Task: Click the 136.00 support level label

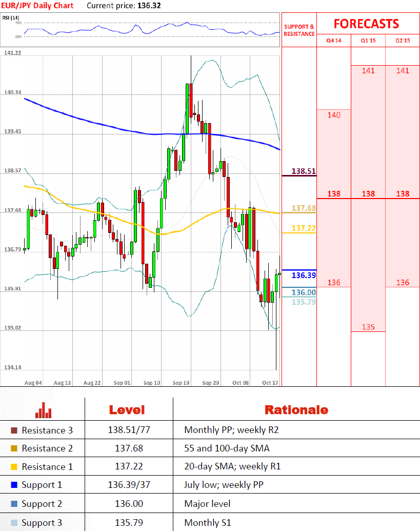Action: click(x=304, y=292)
